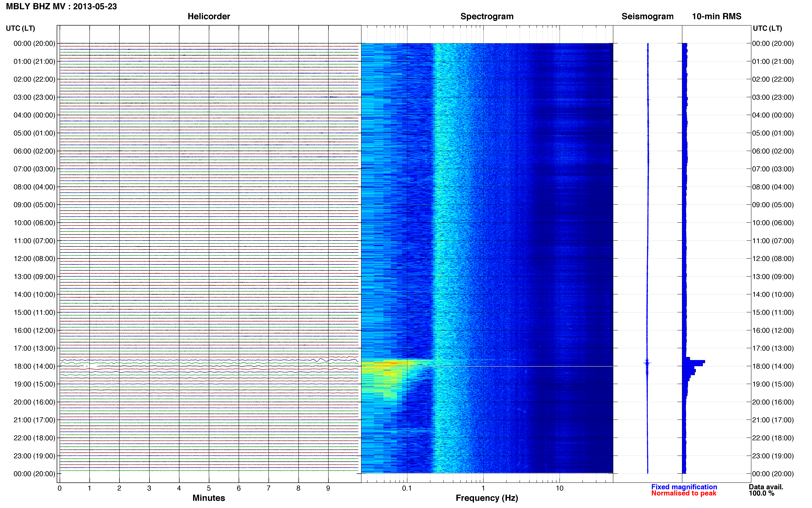Click the "UTC (LT)" label on the right axis
Image resolution: width=812 pixels, height=508 pixels.
[x=767, y=28]
